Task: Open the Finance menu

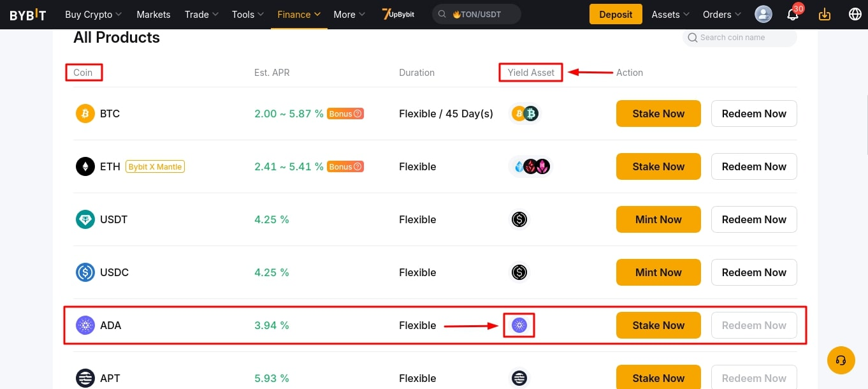Action: click(x=299, y=14)
